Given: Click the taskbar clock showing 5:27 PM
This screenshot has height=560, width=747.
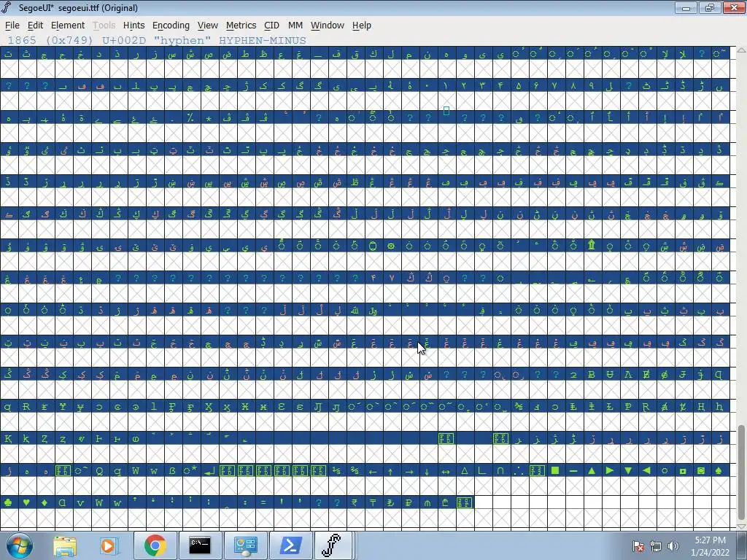Looking at the screenshot, I should (710, 545).
